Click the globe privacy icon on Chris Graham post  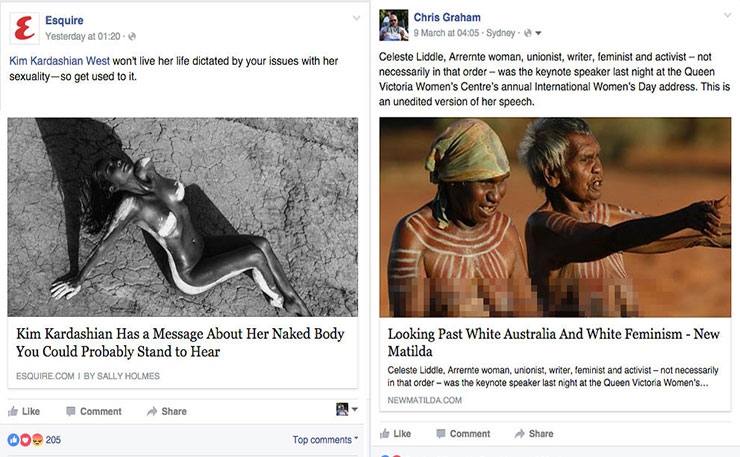pos(528,33)
